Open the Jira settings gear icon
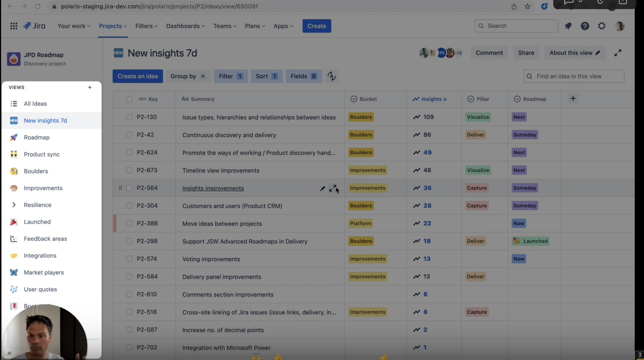The image size is (644, 360). [x=602, y=26]
